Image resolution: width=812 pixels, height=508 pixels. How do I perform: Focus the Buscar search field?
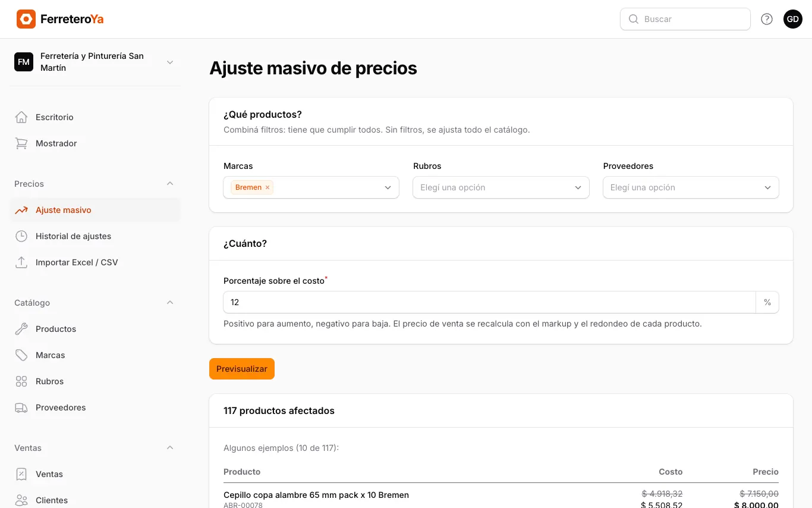tap(685, 19)
